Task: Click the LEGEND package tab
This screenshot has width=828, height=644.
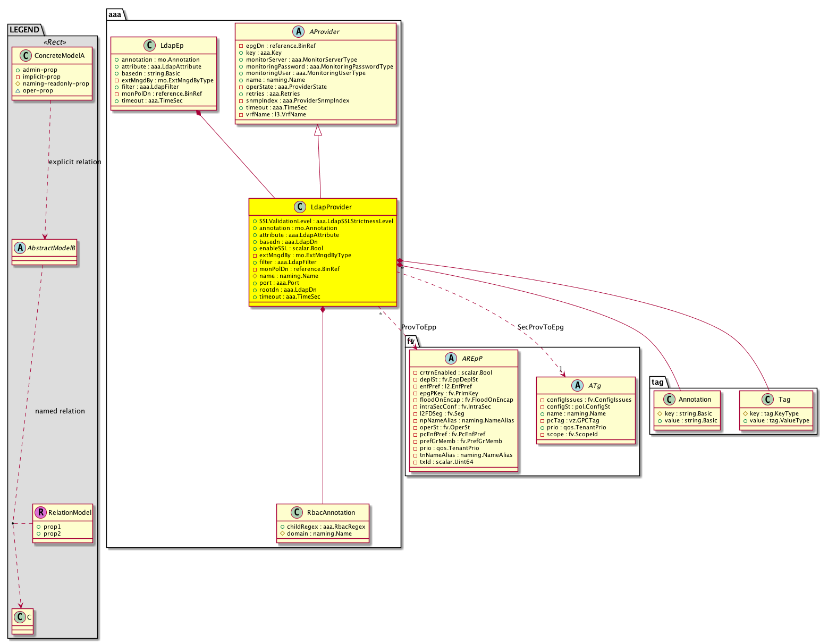Action: pos(24,30)
